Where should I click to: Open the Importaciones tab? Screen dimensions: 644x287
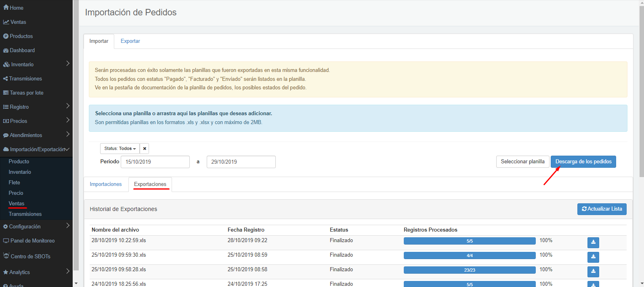pyautogui.click(x=106, y=184)
